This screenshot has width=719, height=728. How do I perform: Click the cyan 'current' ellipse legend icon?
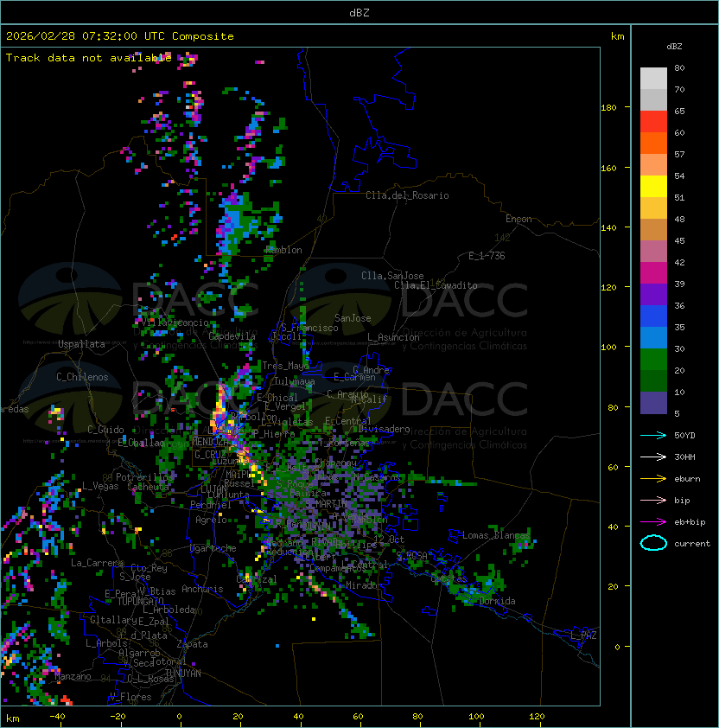click(653, 543)
